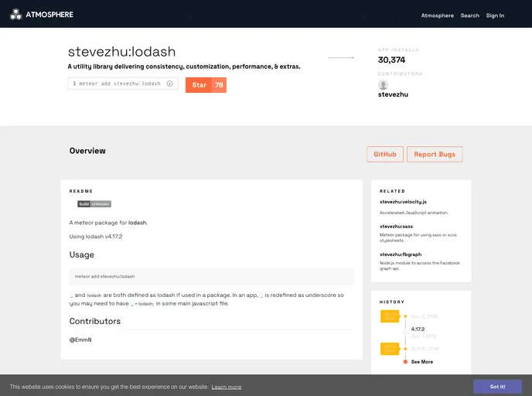532x396 pixels.
Task: Click the first yellow history tag marker
Action: tap(390, 316)
